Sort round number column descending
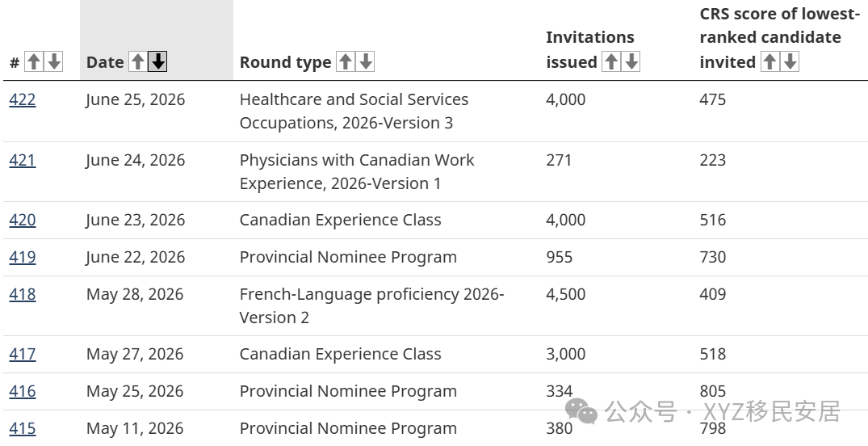The height and width of the screenshot is (446, 868). click(x=54, y=61)
